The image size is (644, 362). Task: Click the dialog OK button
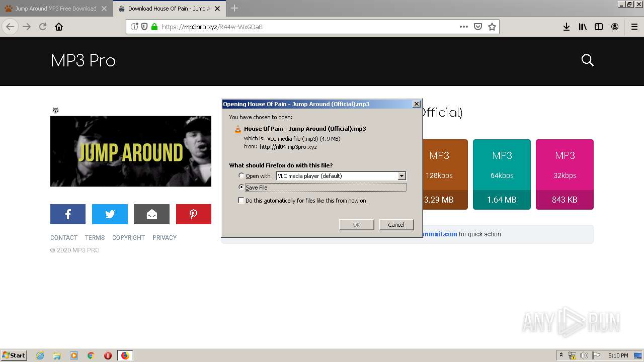(x=356, y=225)
